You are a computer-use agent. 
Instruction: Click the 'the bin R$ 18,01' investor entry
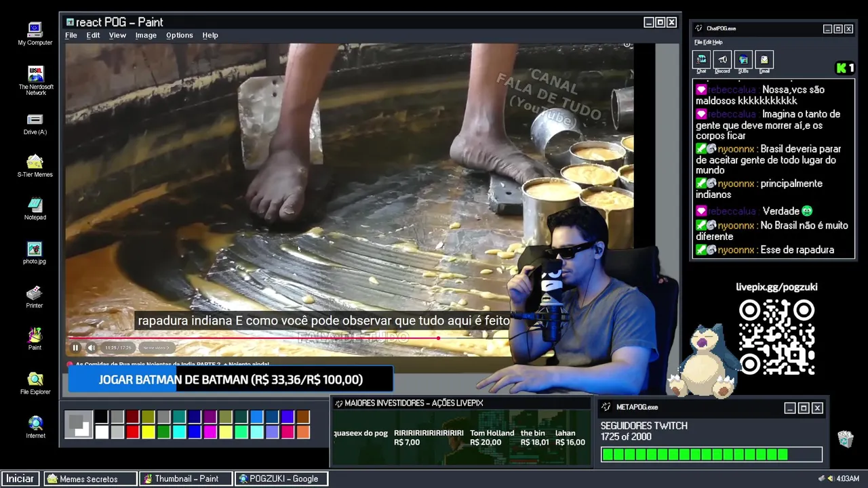click(534, 438)
